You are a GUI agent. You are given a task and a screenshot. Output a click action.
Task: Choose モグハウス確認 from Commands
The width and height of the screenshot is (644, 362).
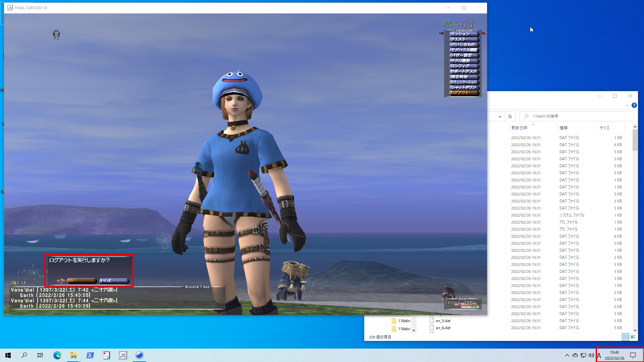[x=464, y=50]
